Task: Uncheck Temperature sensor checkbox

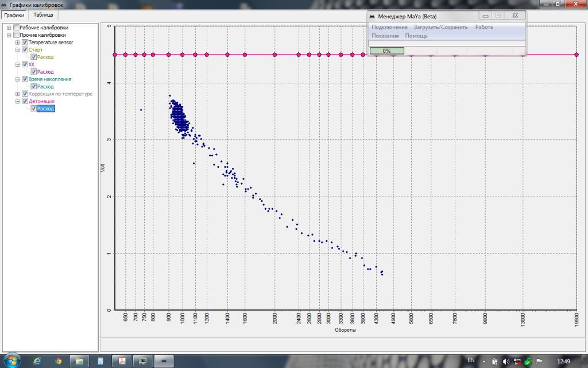Action: point(25,43)
